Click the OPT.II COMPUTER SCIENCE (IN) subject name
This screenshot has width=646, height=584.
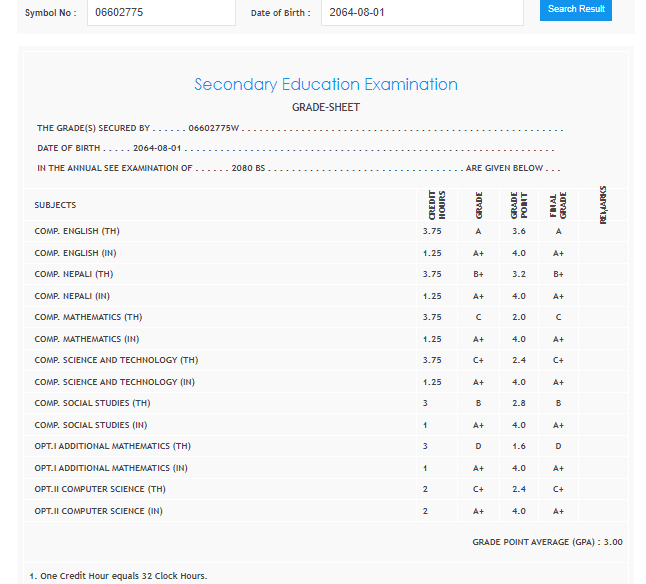(x=98, y=511)
